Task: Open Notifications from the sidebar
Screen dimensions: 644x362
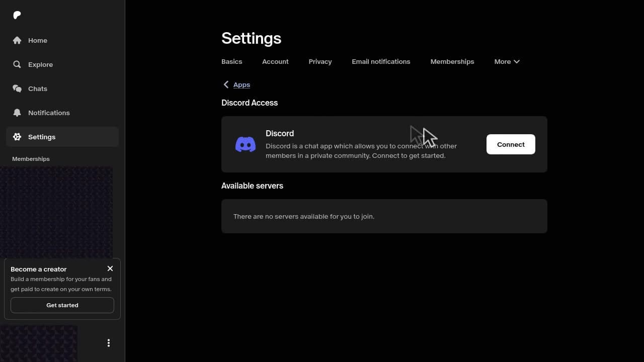Action: [x=62, y=113]
